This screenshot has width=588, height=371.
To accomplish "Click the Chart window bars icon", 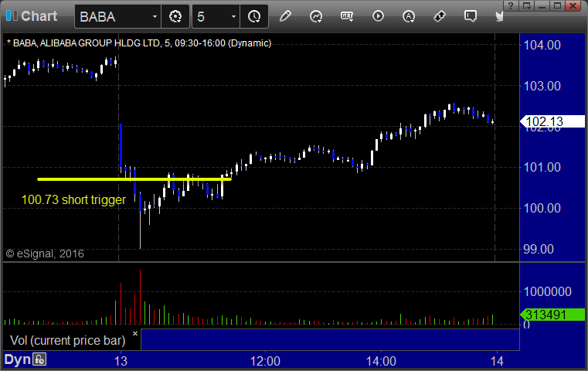I will pyautogui.click(x=12, y=15).
